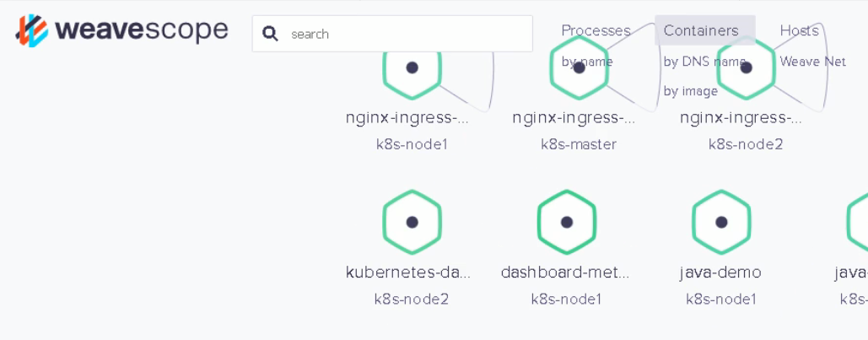Switch to the Hosts view
This screenshot has height=340, width=868.
(x=799, y=30)
